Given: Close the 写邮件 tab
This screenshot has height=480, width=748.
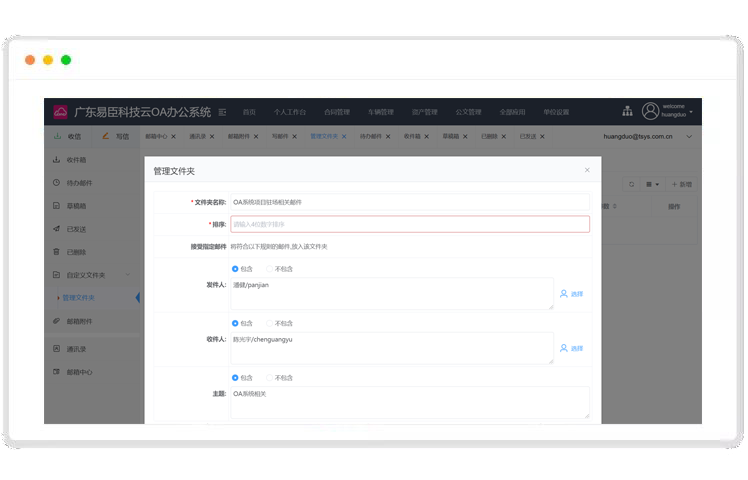Looking at the screenshot, I should point(295,137).
